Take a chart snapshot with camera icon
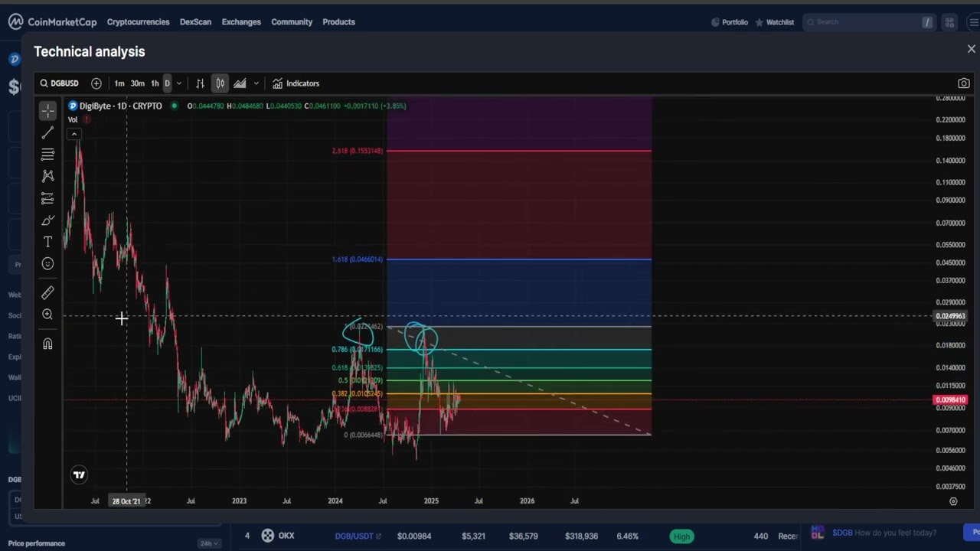 pos(964,83)
